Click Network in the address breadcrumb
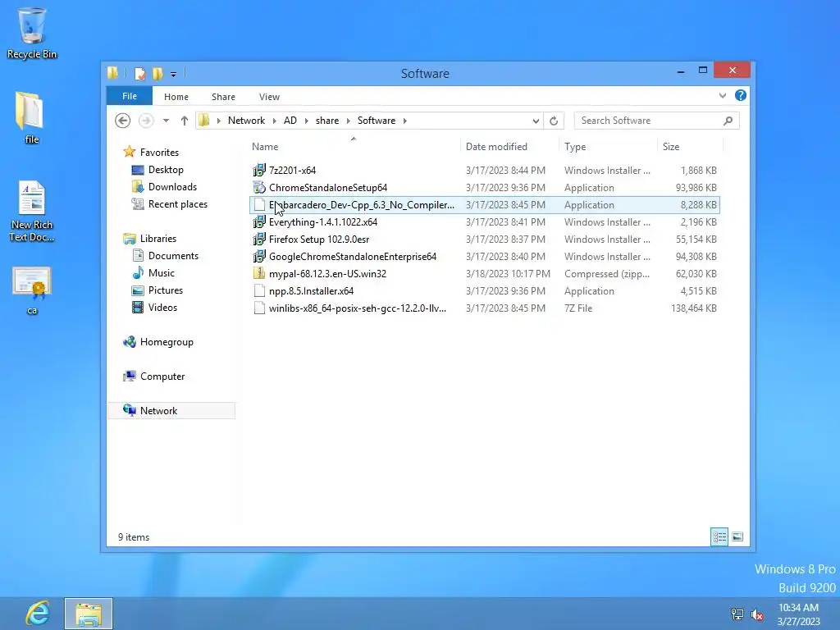The image size is (840, 630). 246,121
